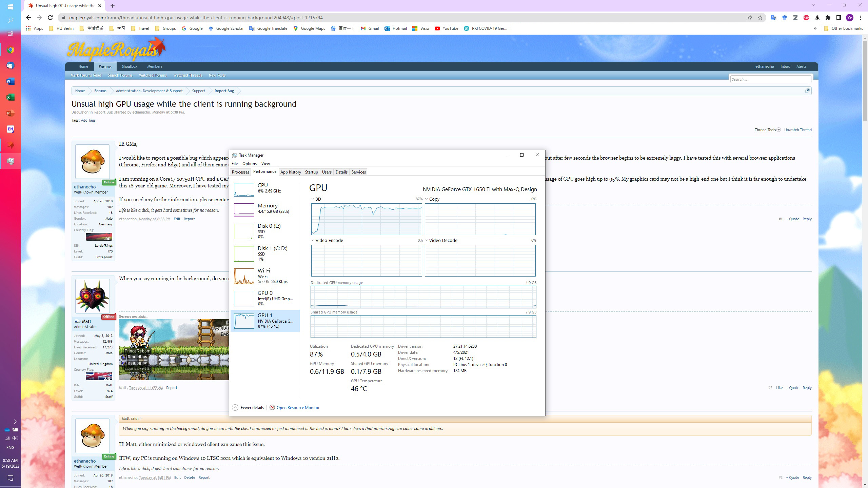Open Watched Threads link
The image size is (868, 488).
(x=188, y=75)
